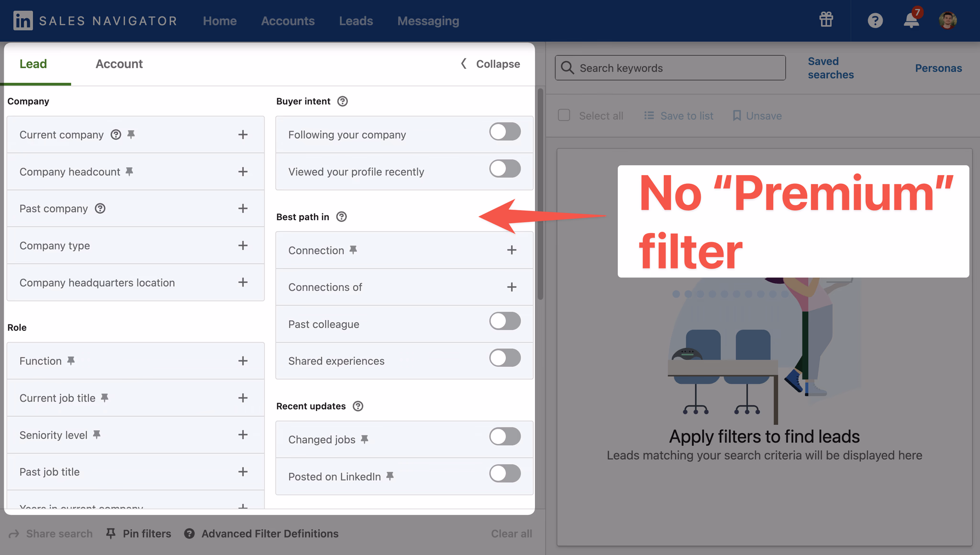Screen dimensions: 980x555
Task: Click the Share search label
Action: coord(59,533)
